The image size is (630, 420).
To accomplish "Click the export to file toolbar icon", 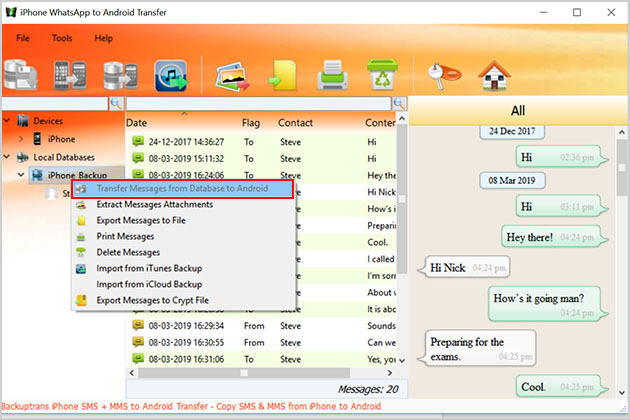I will click(x=283, y=76).
